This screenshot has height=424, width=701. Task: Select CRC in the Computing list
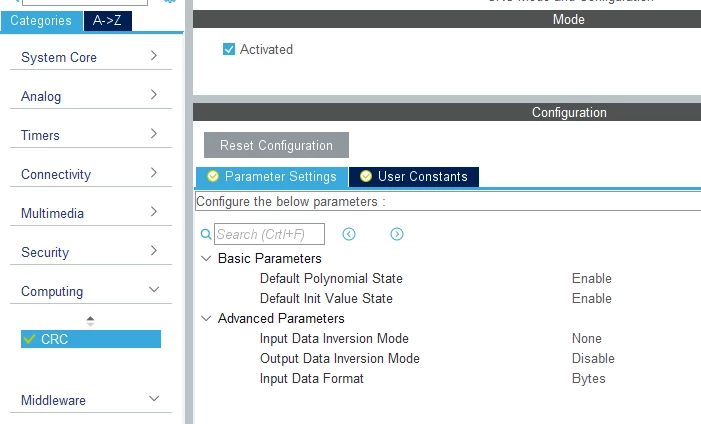click(91, 339)
